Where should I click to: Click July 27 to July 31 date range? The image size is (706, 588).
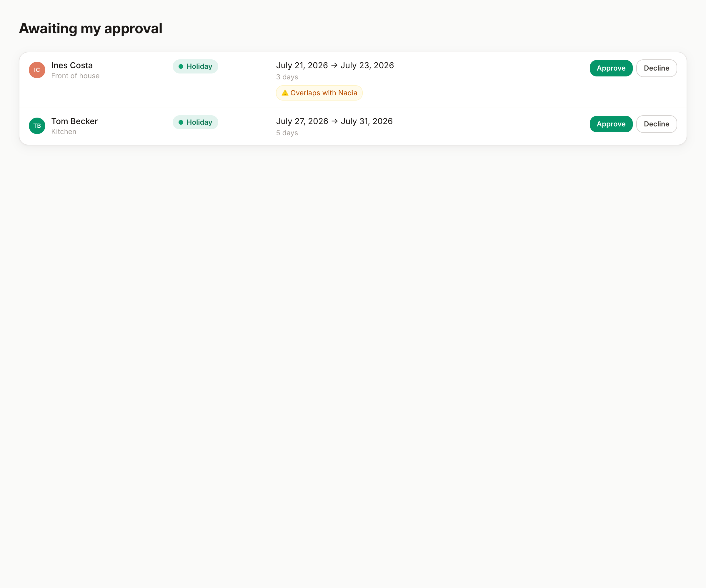334,121
